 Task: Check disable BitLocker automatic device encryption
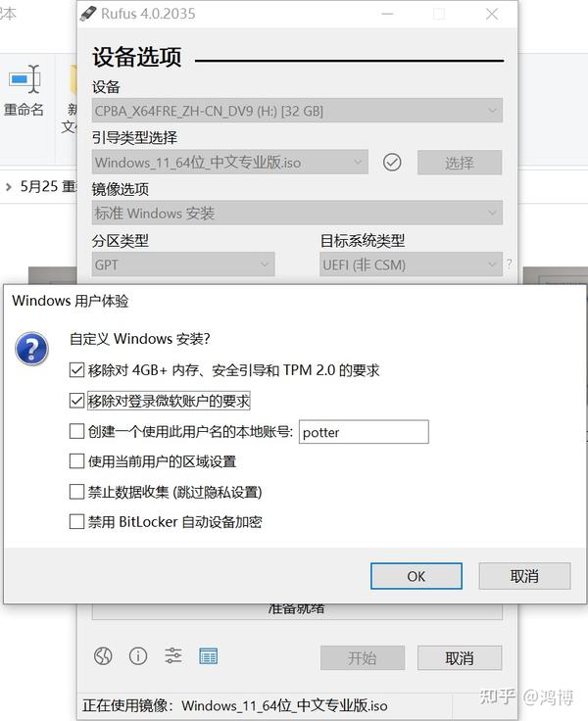coord(76,522)
